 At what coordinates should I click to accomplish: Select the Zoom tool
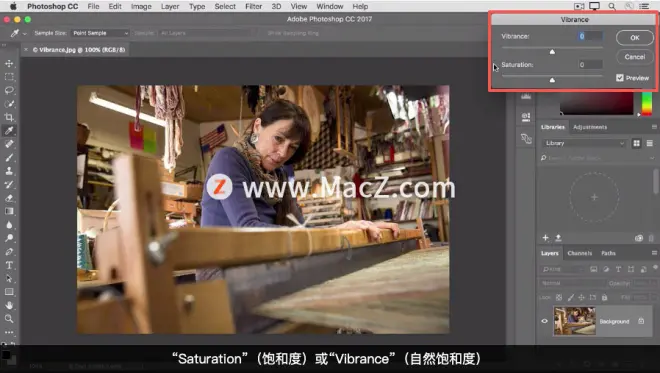(9, 319)
